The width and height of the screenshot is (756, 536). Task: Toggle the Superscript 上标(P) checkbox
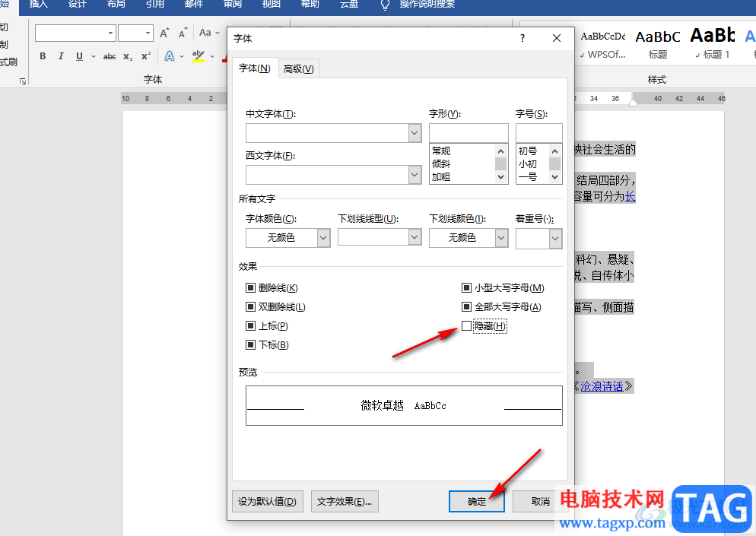point(250,326)
